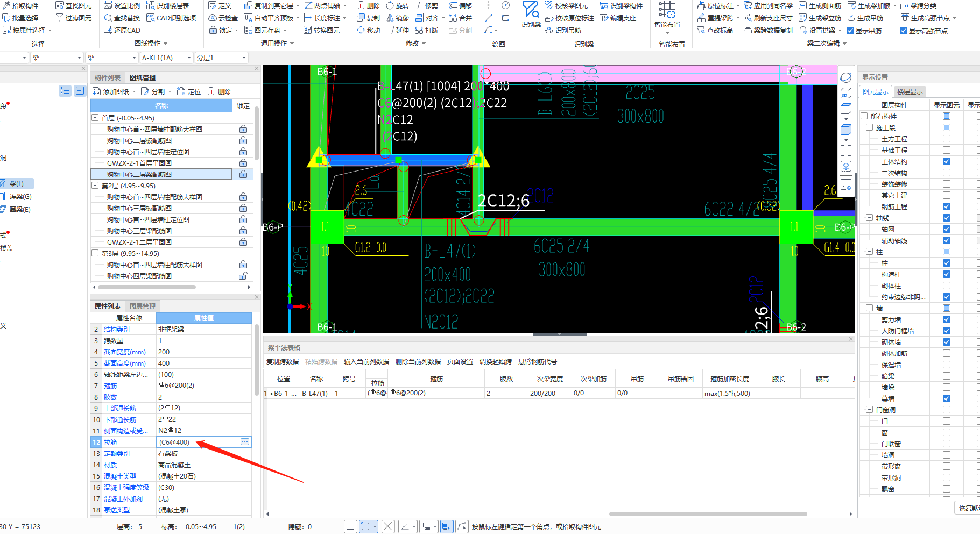Open the 查找图元 find element tool
Image resolution: width=980 pixels, height=535 pixels.
[73, 5]
